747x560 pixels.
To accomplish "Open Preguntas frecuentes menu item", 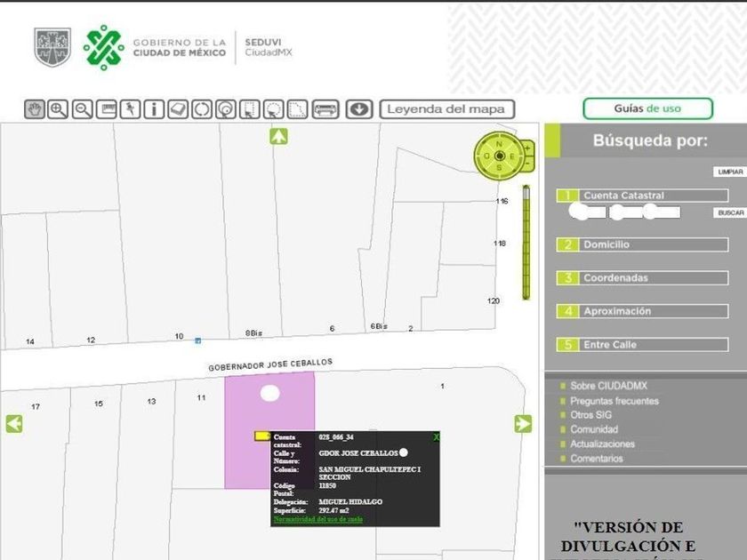I will click(614, 401).
